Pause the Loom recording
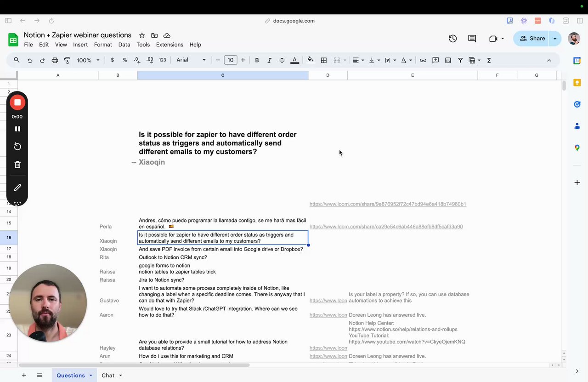Image resolution: width=588 pixels, height=382 pixels. tap(17, 129)
